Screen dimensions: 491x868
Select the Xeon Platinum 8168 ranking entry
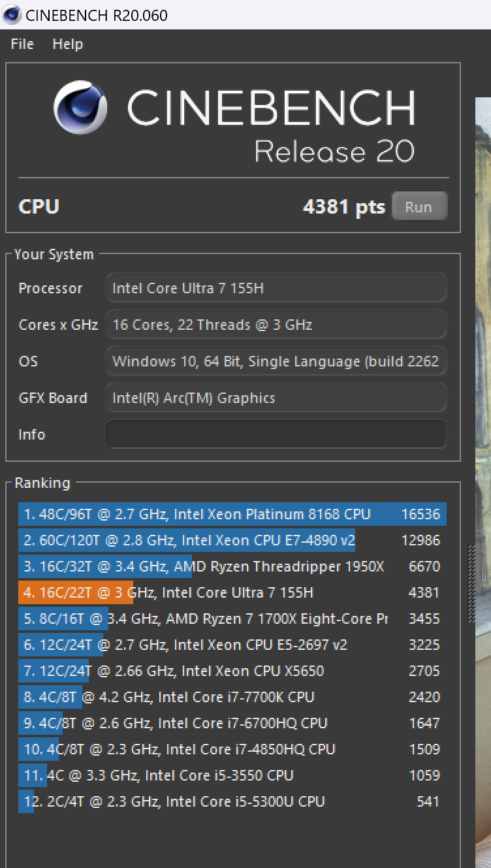point(232,514)
